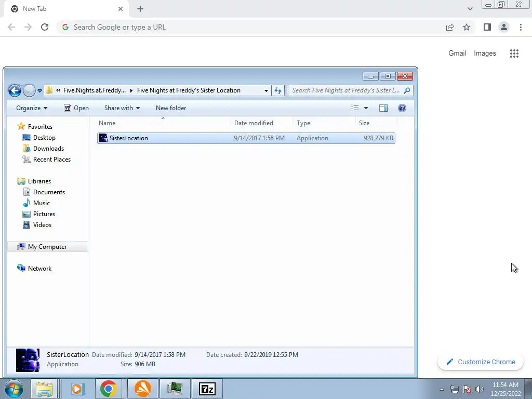Click SisterLocation thumbnail in details pane
532x399 pixels.
28,360
